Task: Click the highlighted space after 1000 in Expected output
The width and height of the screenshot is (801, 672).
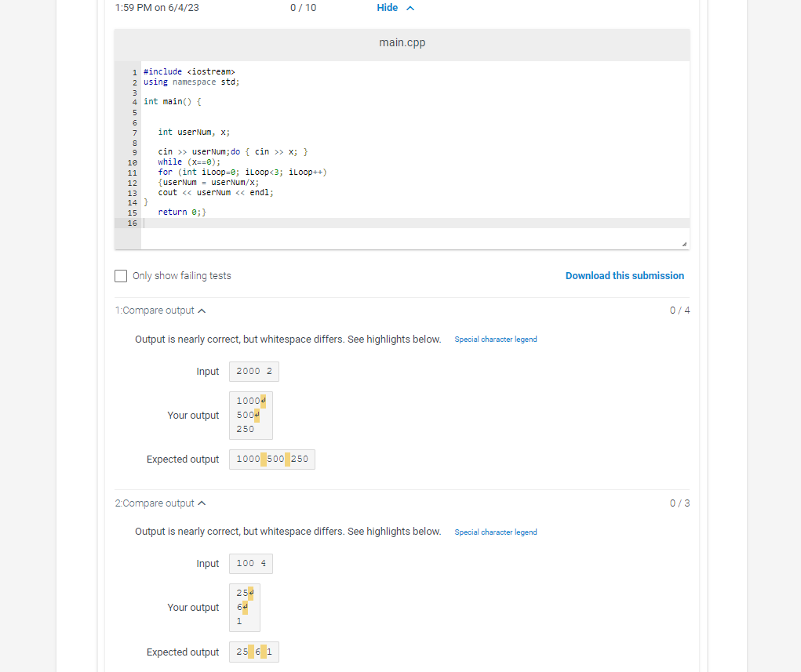Action: click(x=264, y=460)
